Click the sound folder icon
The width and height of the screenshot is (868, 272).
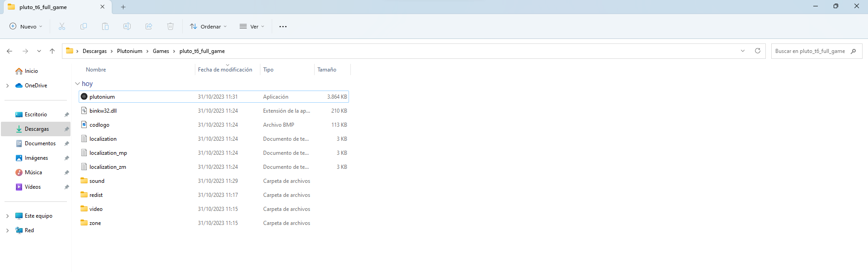tap(84, 181)
